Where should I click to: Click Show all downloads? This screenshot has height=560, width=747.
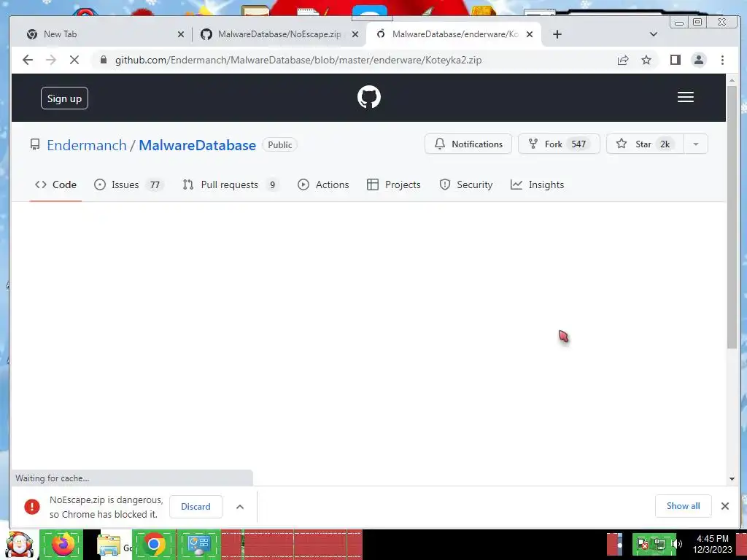tap(683, 506)
